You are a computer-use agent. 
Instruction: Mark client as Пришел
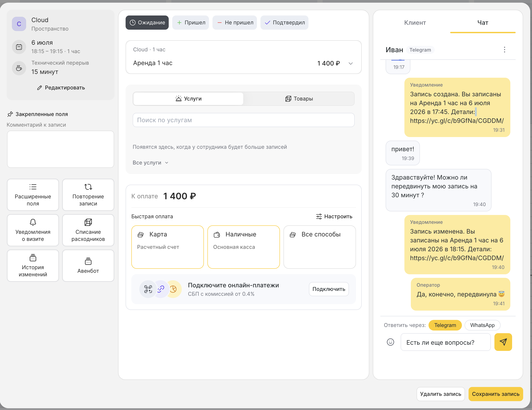point(190,23)
